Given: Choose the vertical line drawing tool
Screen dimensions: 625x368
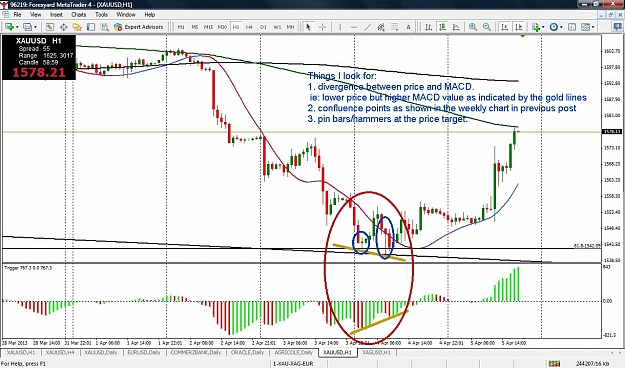Looking at the screenshot, I should coord(340,27).
